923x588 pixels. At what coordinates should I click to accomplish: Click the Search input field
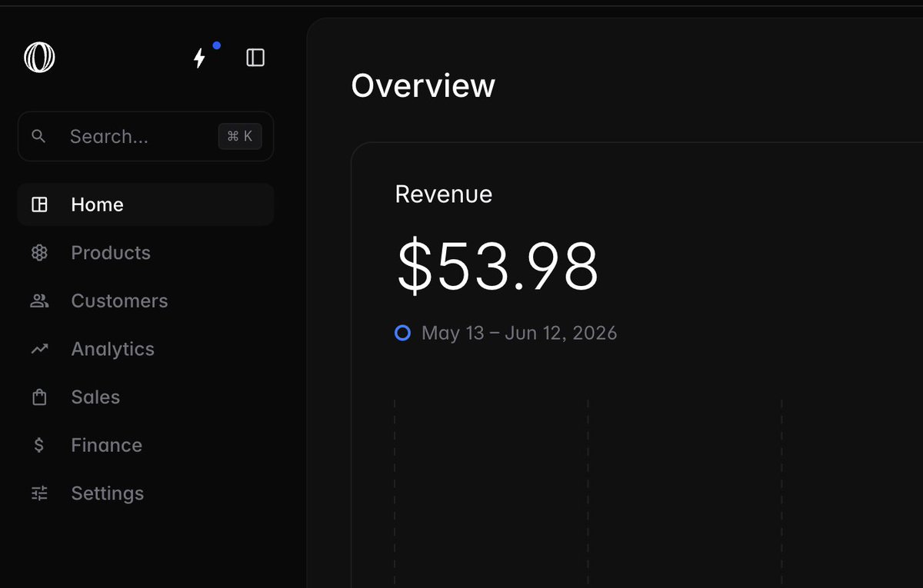(145, 136)
